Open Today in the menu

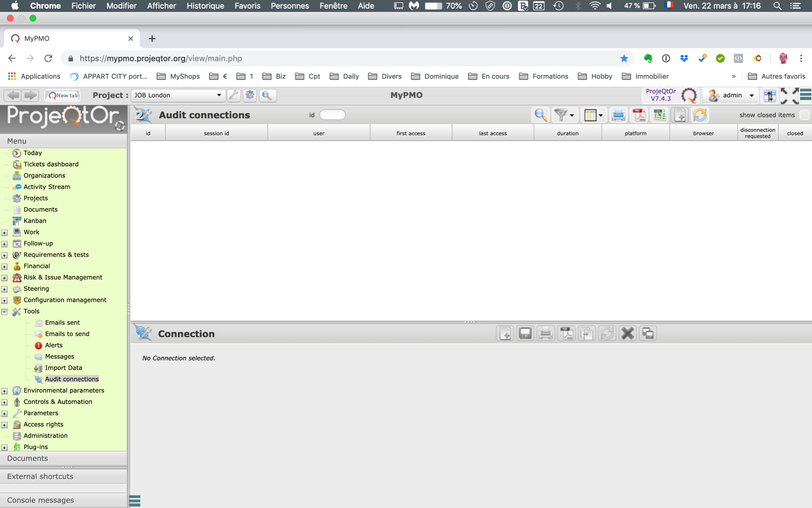(x=32, y=153)
